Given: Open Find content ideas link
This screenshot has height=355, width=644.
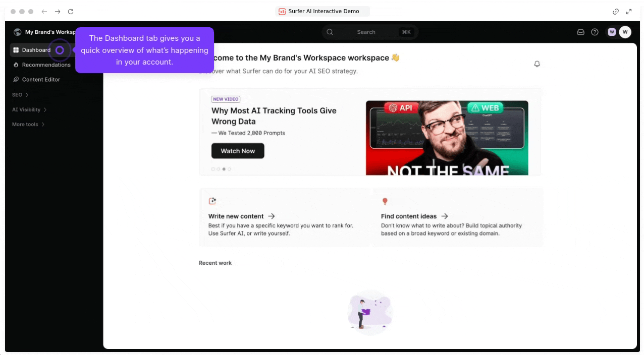Looking at the screenshot, I should point(414,216).
